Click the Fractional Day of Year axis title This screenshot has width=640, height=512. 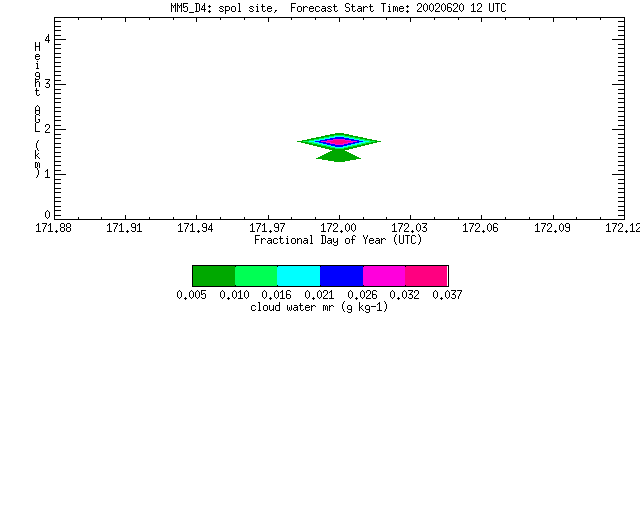click(338, 240)
